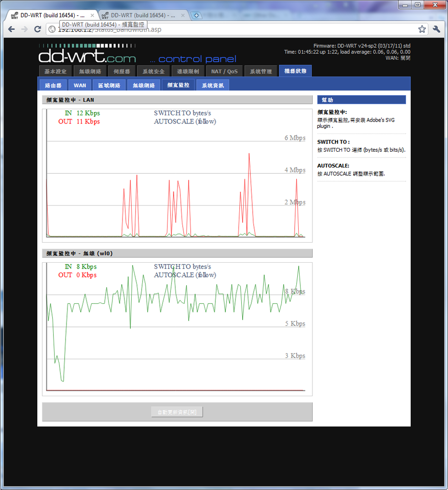Click the SWITCH TO help heading
448x490 pixels.
[x=333, y=142]
